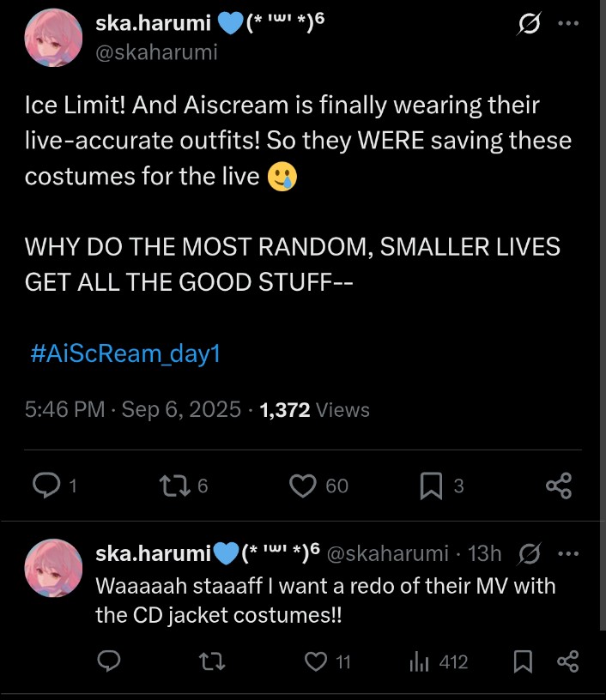Image resolution: width=606 pixels, height=700 pixels.
Task: Open Grok icon on the reply
Action: [528, 555]
